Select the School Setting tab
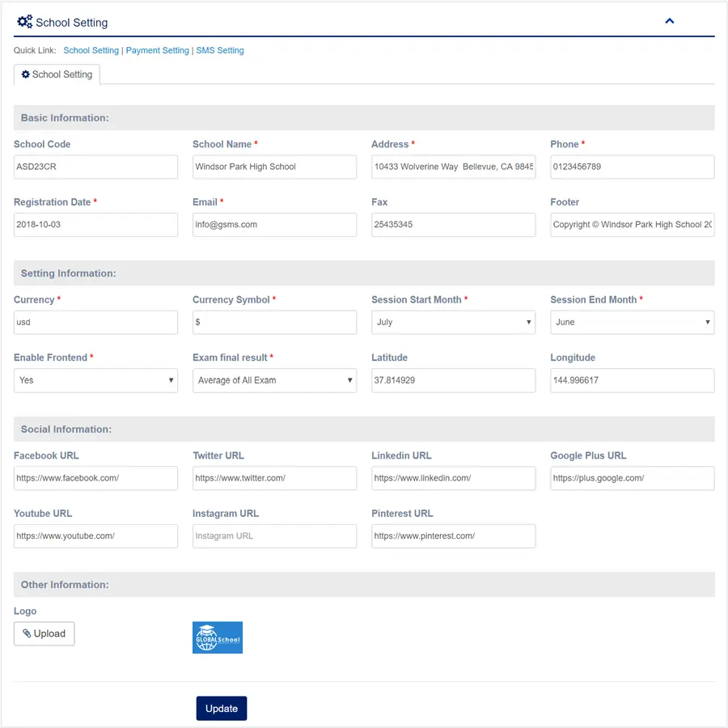The image size is (728, 728). point(57,74)
